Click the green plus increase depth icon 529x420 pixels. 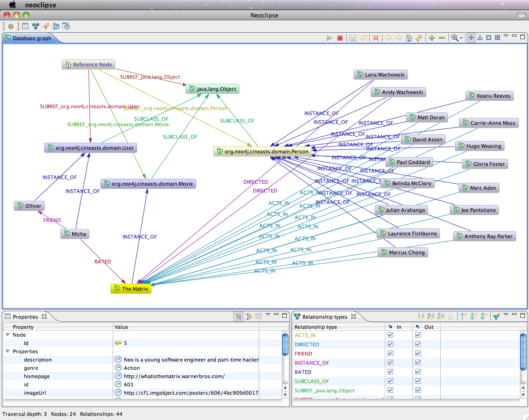(x=431, y=38)
